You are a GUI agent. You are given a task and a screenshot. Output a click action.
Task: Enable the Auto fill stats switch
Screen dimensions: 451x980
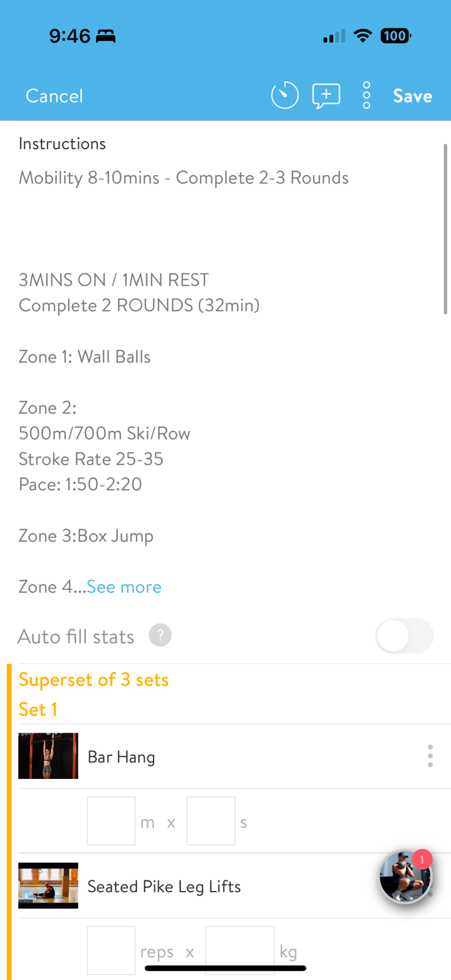(x=404, y=636)
